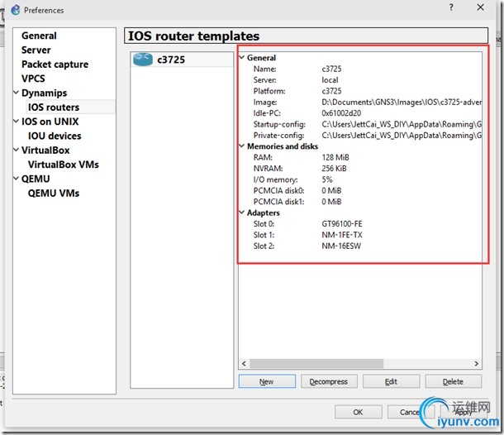Click the Platform row label

click(269, 91)
